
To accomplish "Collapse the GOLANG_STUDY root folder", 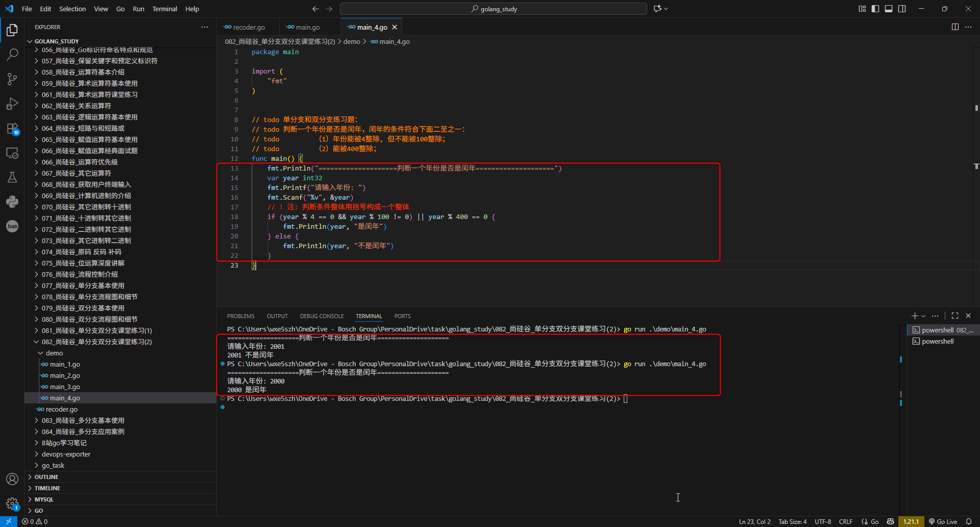I will pyautogui.click(x=120, y=41).
